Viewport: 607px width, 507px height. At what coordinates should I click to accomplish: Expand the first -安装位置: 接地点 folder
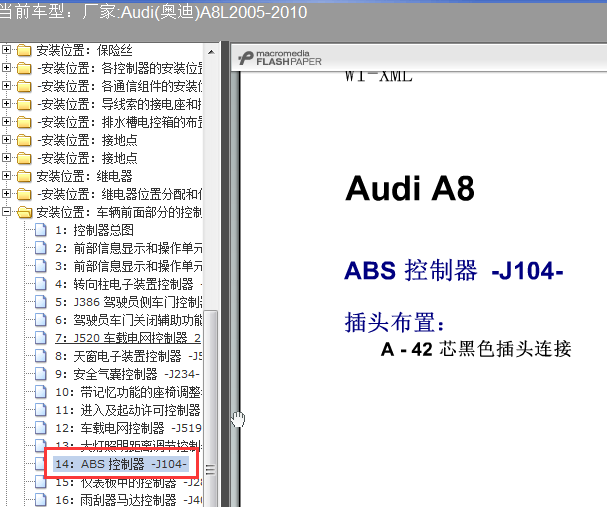[x=6, y=139]
